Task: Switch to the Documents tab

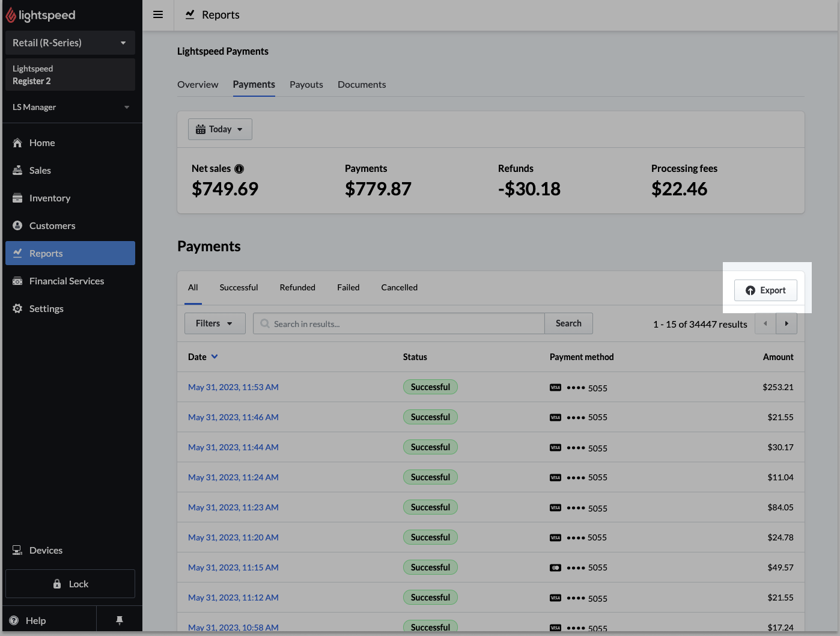Action: coord(362,84)
